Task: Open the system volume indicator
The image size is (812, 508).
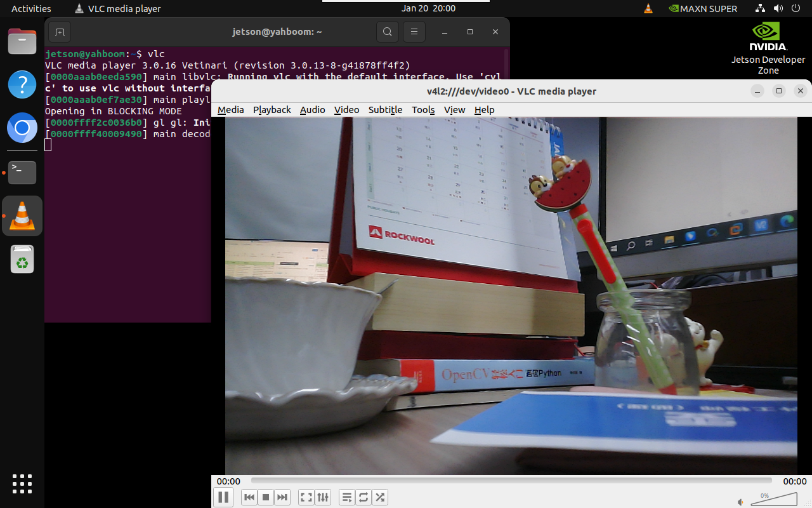Action: 778,9
